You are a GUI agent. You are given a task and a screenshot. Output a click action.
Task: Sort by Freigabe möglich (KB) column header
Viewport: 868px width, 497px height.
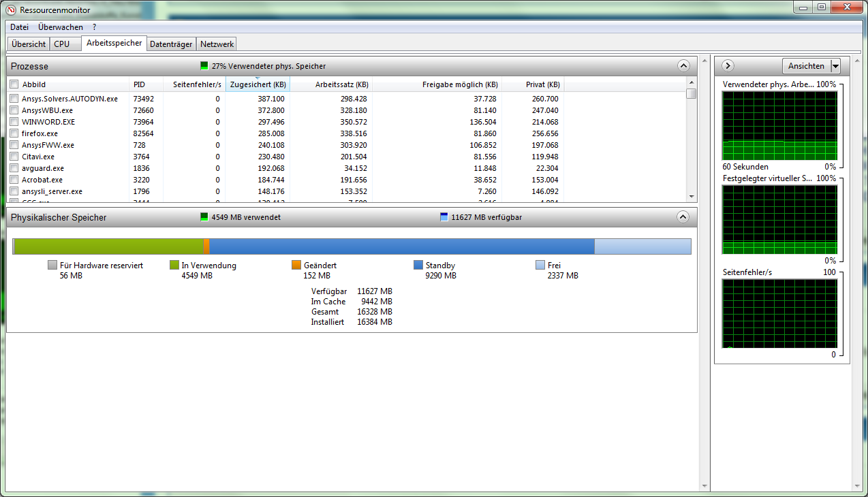tap(437, 84)
